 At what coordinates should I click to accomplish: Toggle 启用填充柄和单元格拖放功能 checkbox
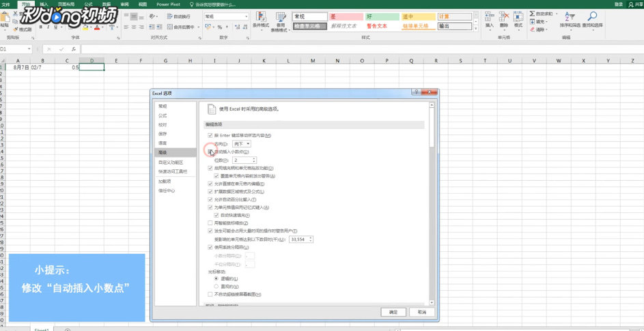click(210, 168)
